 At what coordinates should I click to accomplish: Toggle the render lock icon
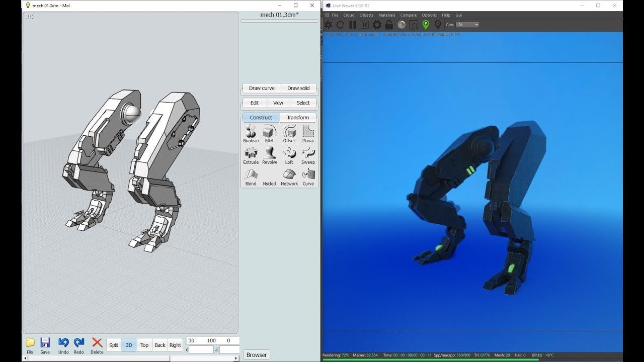click(389, 25)
